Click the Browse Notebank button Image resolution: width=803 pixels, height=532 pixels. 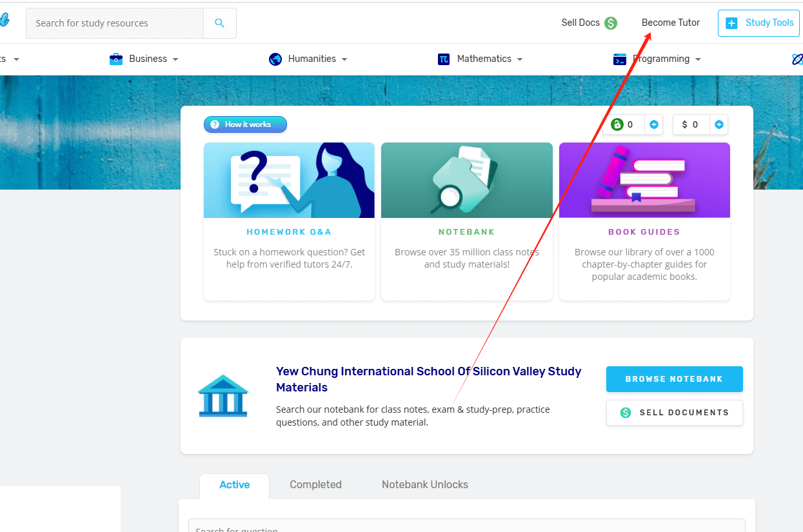tap(675, 379)
